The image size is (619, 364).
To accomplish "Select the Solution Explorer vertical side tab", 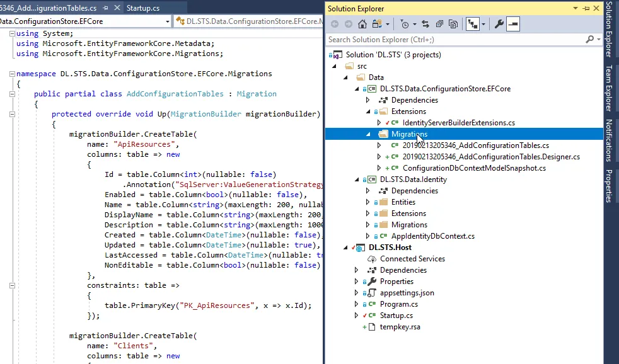I will pos(609,30).
